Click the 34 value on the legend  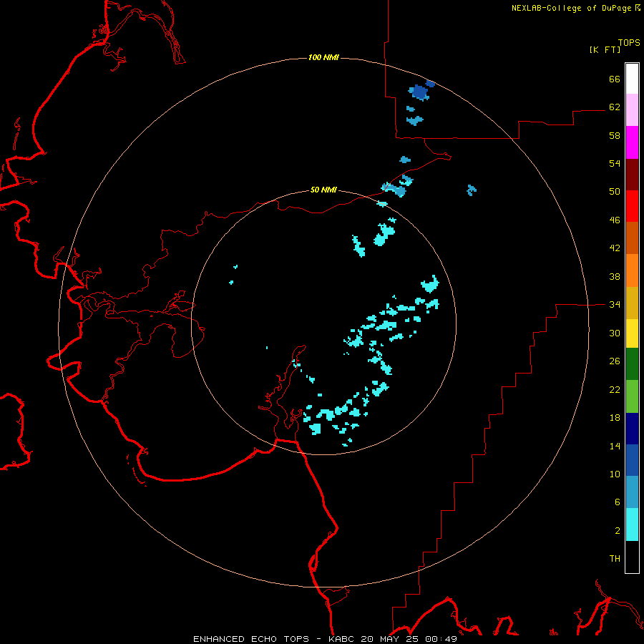[615, 305]
